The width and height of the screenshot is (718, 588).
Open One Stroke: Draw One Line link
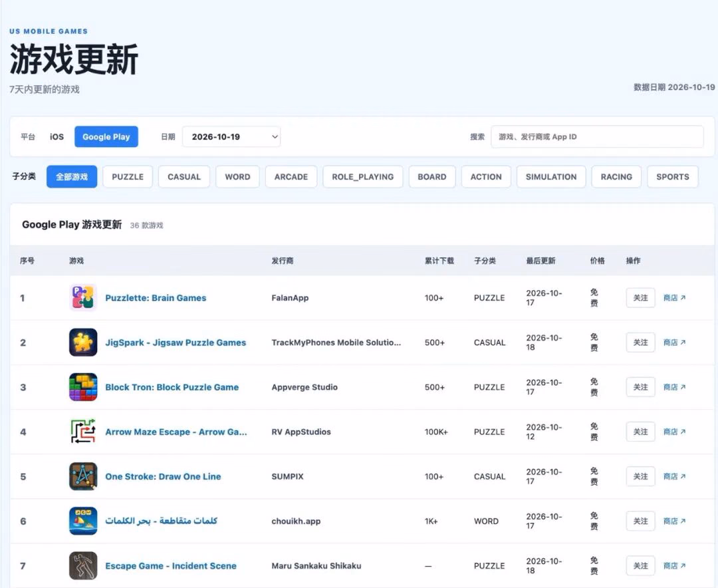click(x=163, y=477)
